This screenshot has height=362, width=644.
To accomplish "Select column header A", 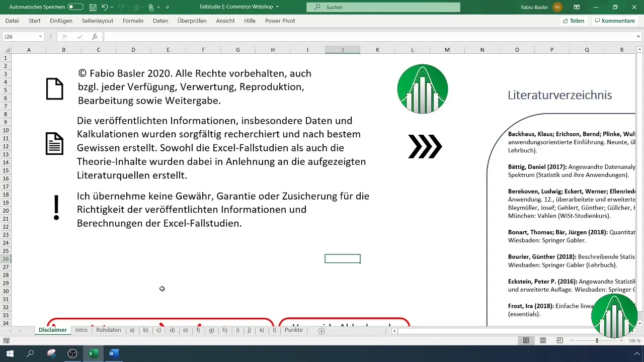I will tap(29, 49).
